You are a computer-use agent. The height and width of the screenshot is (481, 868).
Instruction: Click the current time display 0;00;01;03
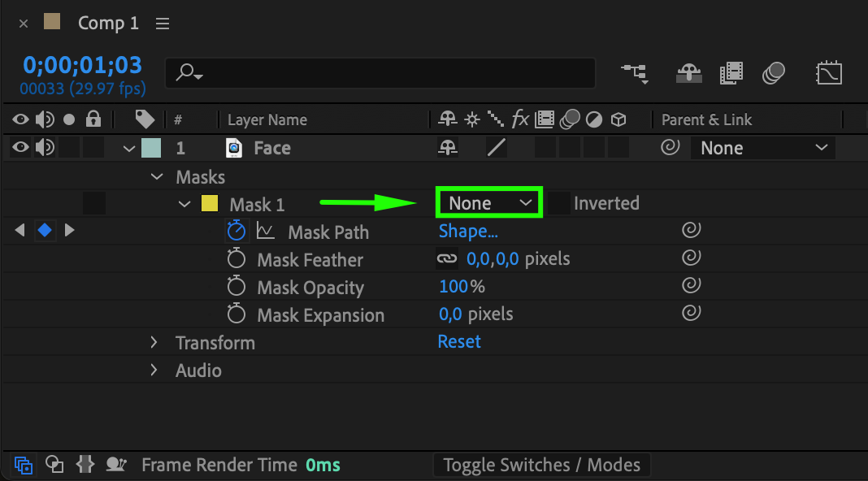[x=82, y=65]
